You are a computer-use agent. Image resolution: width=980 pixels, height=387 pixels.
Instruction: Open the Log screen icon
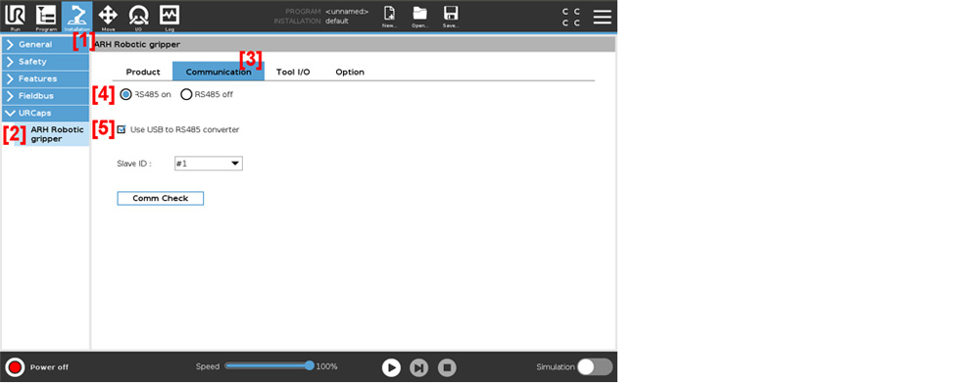click(x=170, y=17)
